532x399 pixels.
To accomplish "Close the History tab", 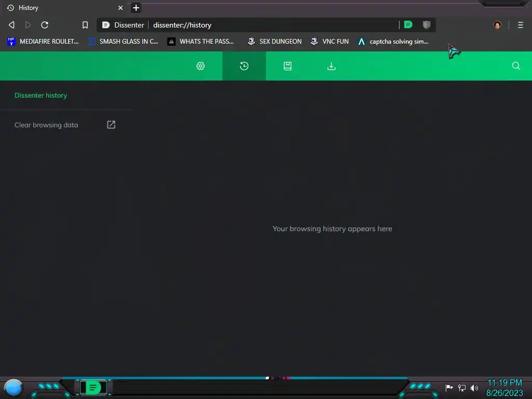I will (121, 8).
